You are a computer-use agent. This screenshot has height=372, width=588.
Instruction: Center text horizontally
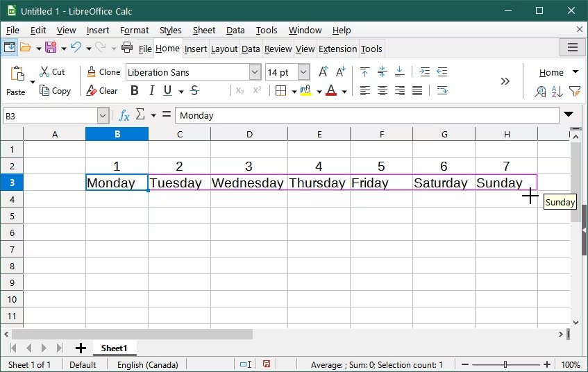[382, 90]
